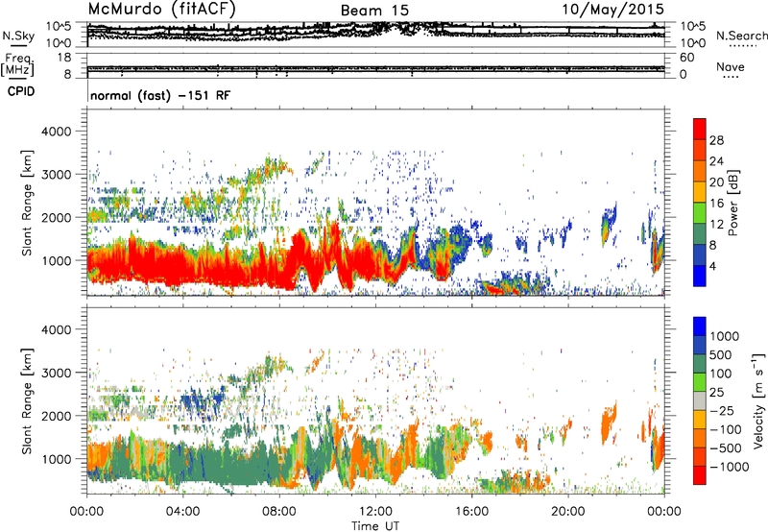
Task: Click the red top segment of Power colorbar
Action: coord(700,130)
